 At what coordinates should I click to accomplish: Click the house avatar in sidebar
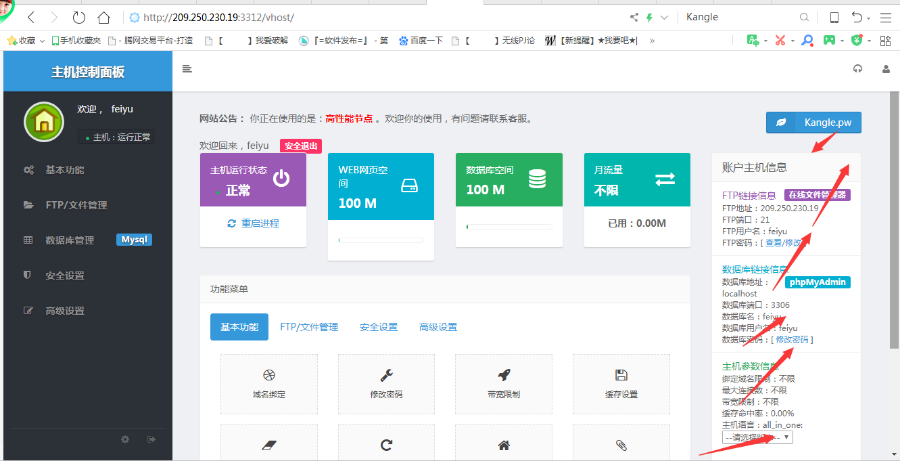pyautogui.click(x=44, y=122)
